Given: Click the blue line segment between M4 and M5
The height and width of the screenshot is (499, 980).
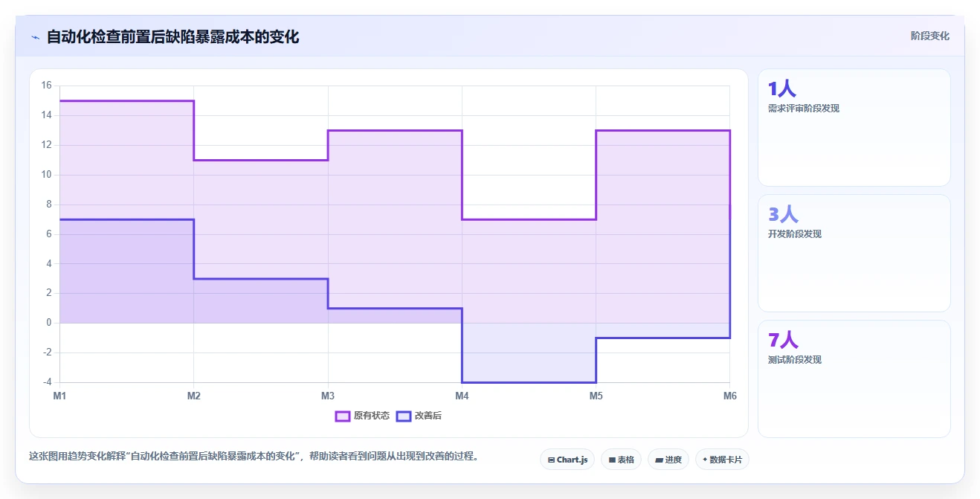Looking at the screenshot, I should pyautogui.click(x=529, y=382).
